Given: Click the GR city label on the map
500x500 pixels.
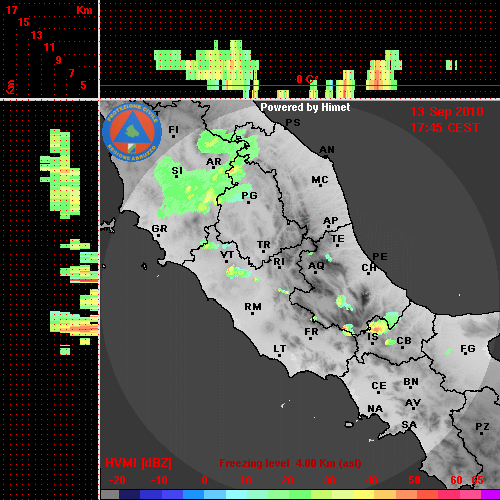Looking at the screenshot, I should 159,229.
